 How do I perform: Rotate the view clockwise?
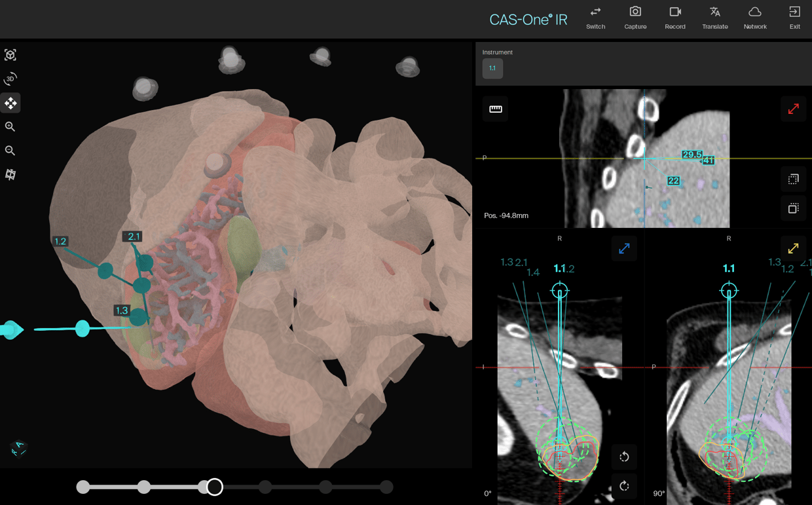(624, 486)
